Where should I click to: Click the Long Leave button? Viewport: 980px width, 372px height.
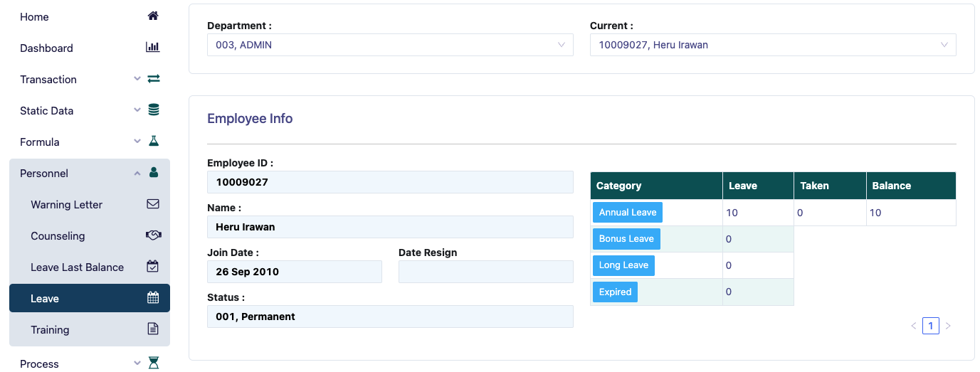pos(623,265)
